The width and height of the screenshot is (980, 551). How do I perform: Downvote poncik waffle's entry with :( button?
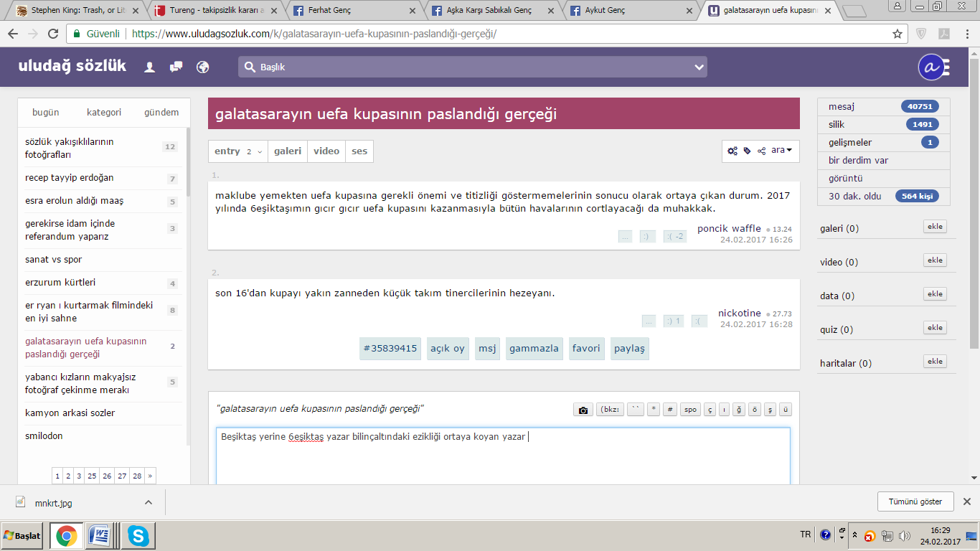click(674, 237)
